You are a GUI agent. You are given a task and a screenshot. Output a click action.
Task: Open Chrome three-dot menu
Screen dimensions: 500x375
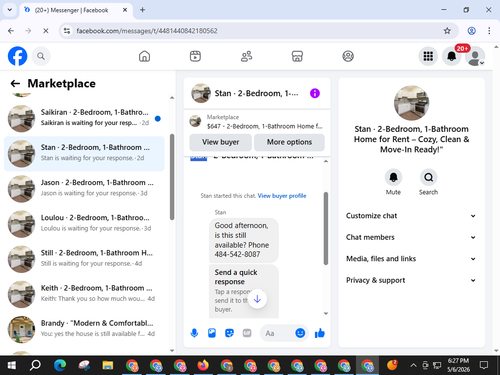[489, 31]
